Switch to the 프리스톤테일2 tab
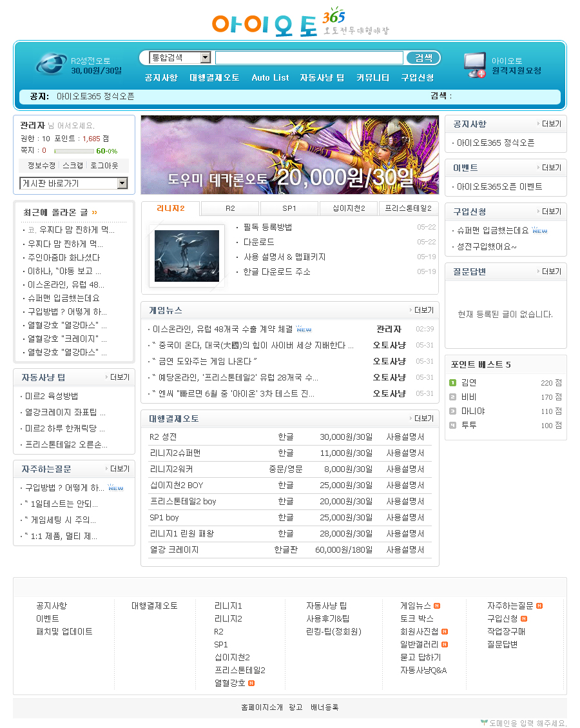The image size is (580, 728). point(409,208)
